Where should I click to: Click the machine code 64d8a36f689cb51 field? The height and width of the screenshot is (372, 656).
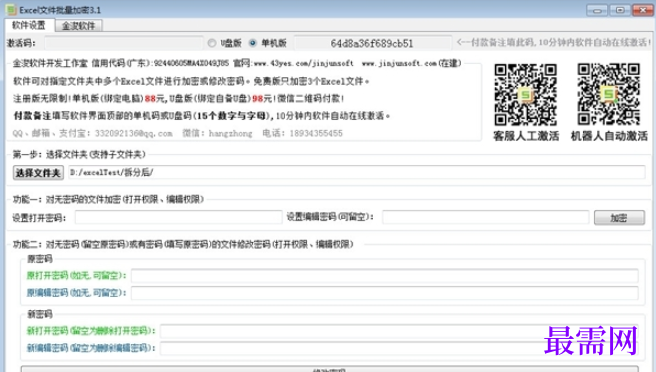click(x=372, y=43)
